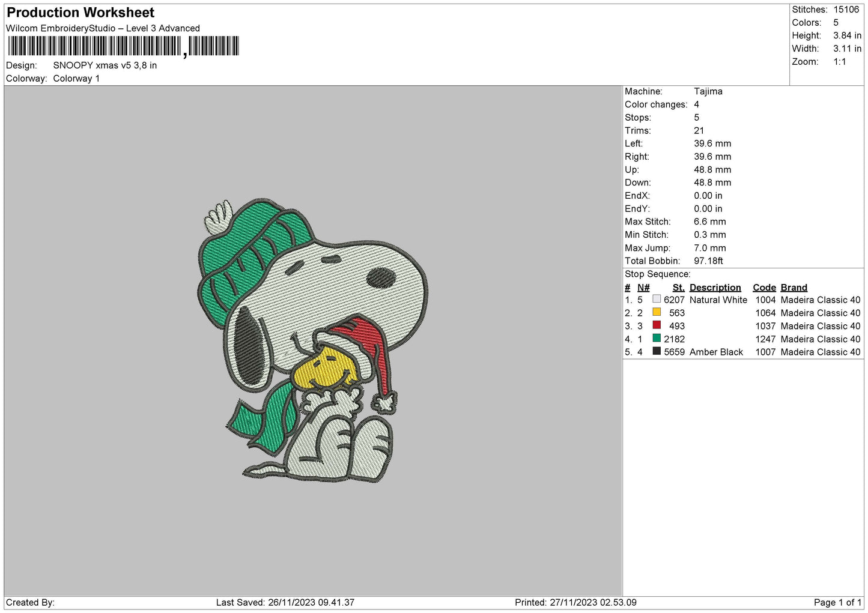
Task: Click the 'Natural White' description cell
Action: pos(718,300)
